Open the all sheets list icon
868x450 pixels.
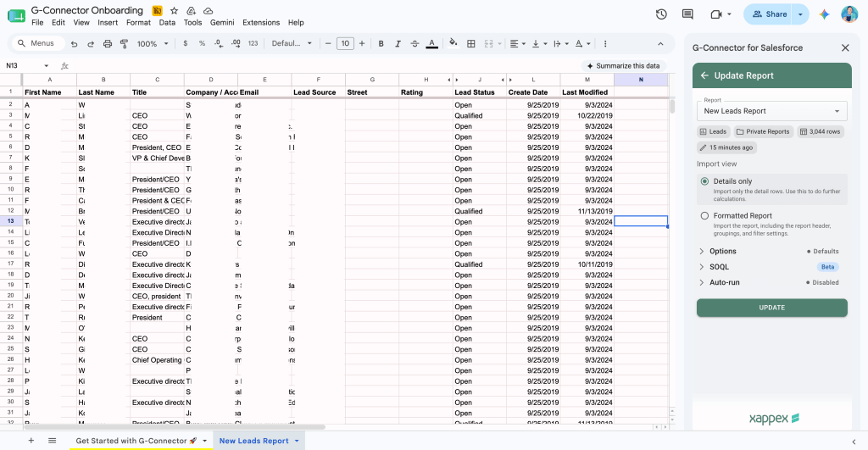coord(52,441)
